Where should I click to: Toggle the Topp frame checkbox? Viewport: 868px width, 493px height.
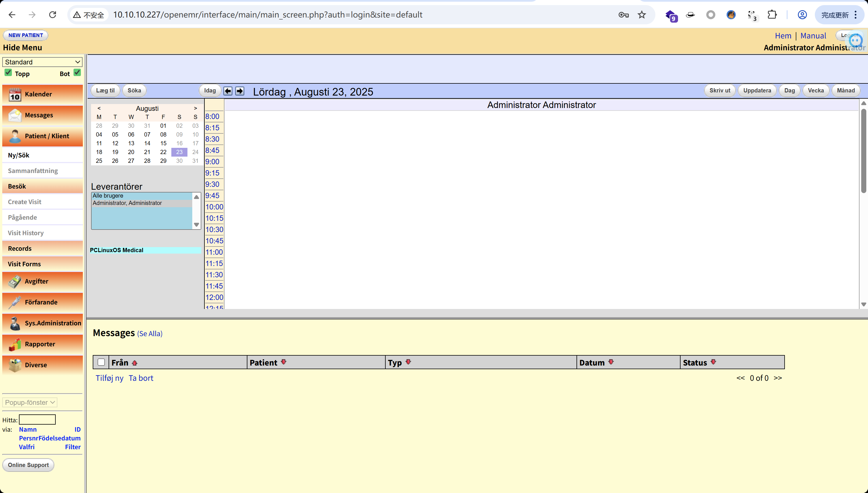pos(8,73)
